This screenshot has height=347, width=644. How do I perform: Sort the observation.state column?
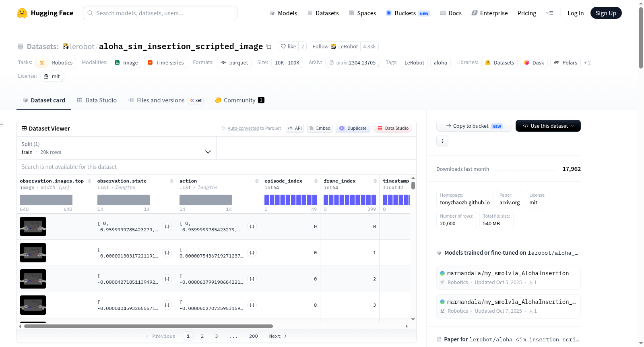(x=171, y=181)
